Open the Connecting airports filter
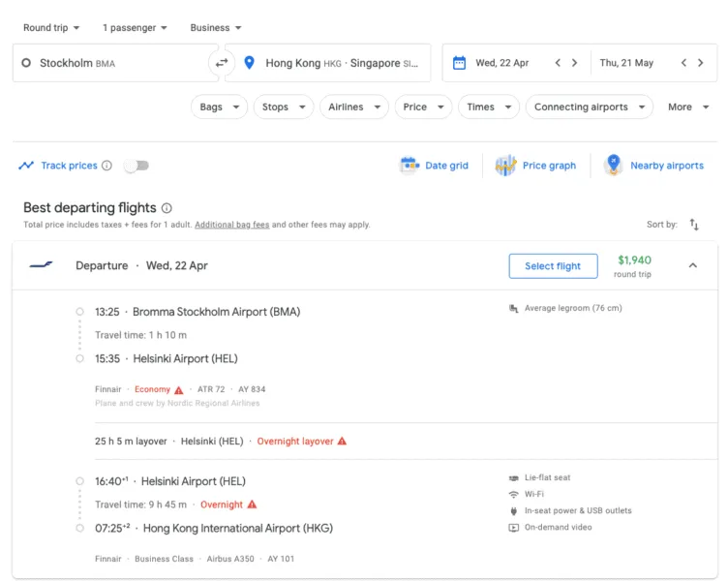Viewport: 728px width, 581px height. tap(590, 107)
